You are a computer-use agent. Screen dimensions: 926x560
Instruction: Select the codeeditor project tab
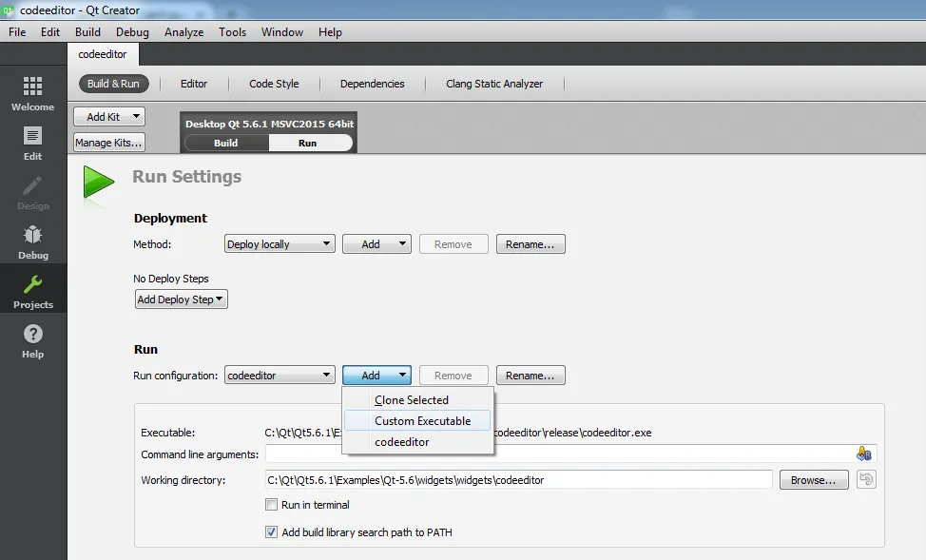pyautogui.click(x=103, y=54)
